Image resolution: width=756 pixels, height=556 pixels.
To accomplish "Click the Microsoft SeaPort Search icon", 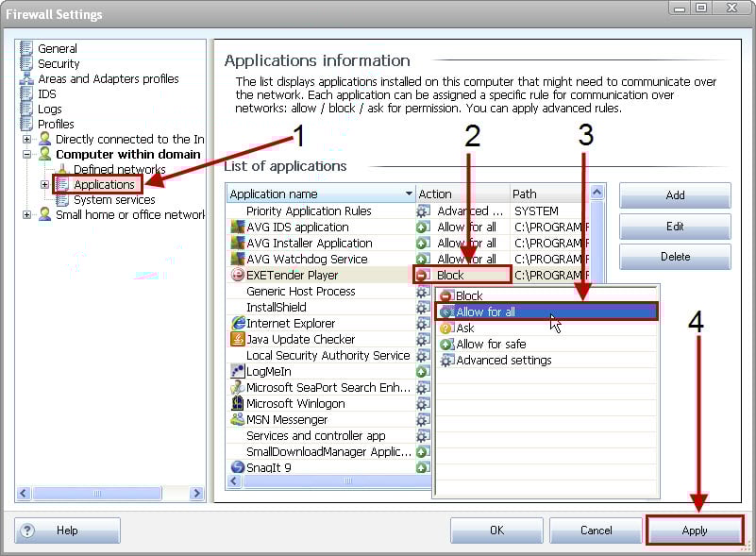I will tap(238, 387).
